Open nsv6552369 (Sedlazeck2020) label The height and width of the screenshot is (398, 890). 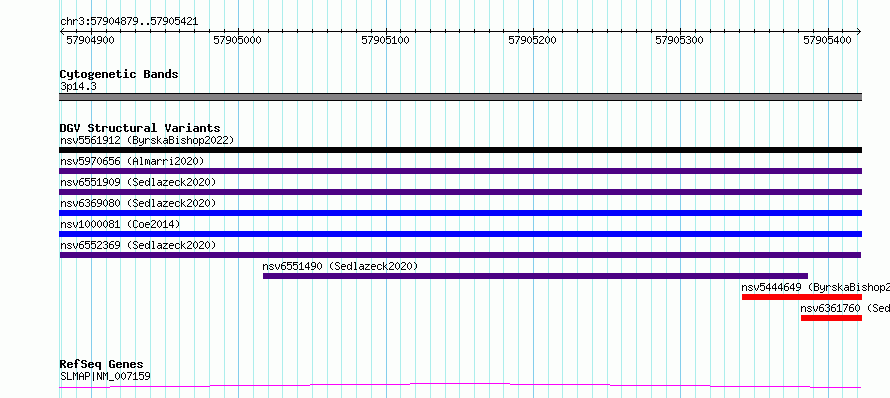pyautogui.click(x=138, y=245)
